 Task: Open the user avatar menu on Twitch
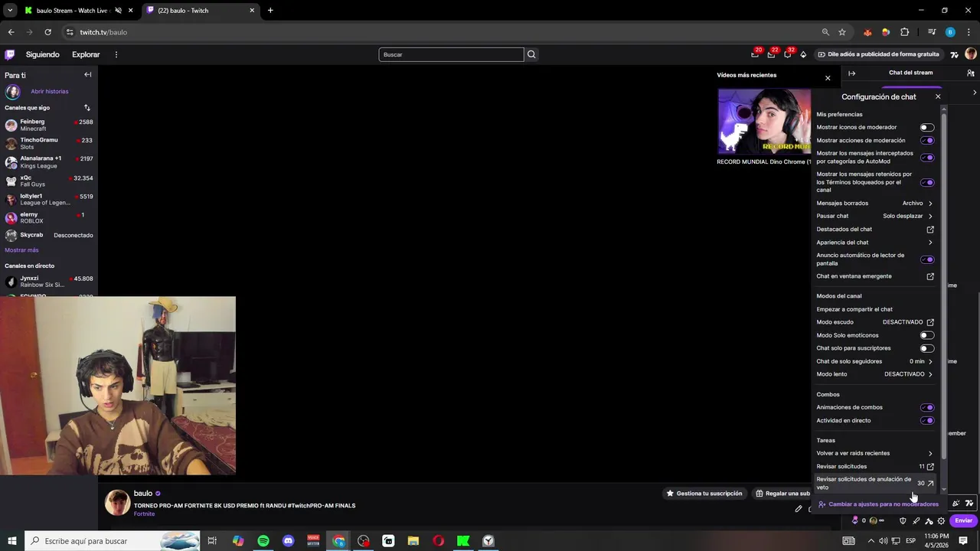(x=971, y=54)
